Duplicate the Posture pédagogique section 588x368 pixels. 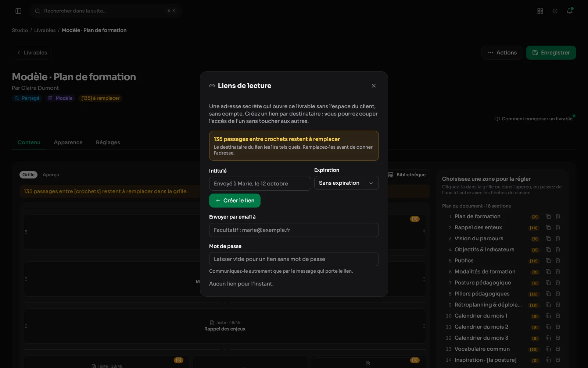pyautogui.click(x=548, y=283)
